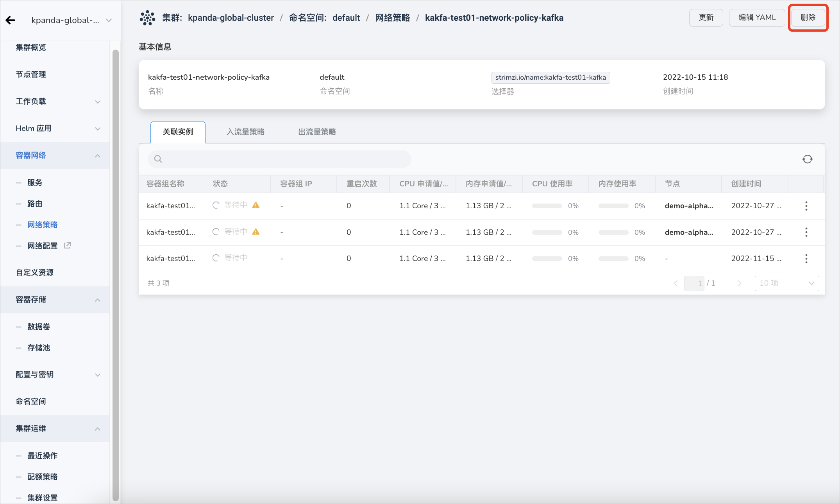Click the strimzi.io/name selector label tag
840x504 pixels.
[x=550, y=77]
